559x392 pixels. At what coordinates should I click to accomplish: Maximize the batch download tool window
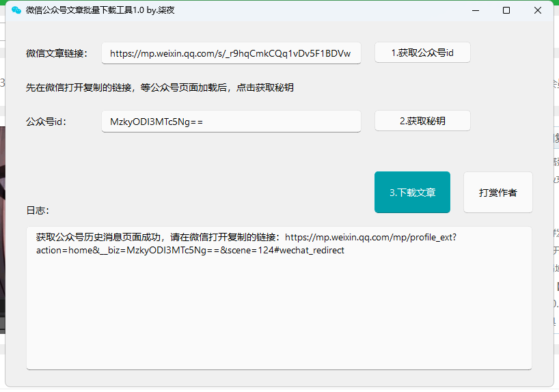point(506,10)
